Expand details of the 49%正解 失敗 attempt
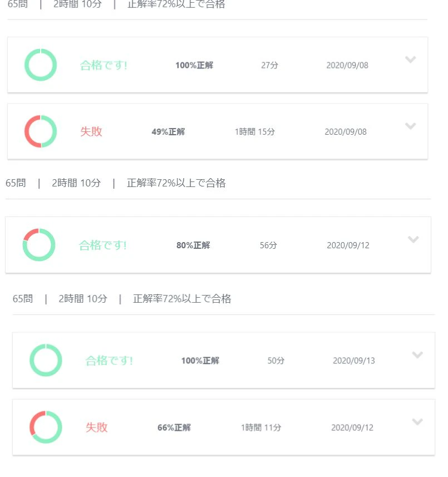Screen dimensions: 448x477 (411, 126)
